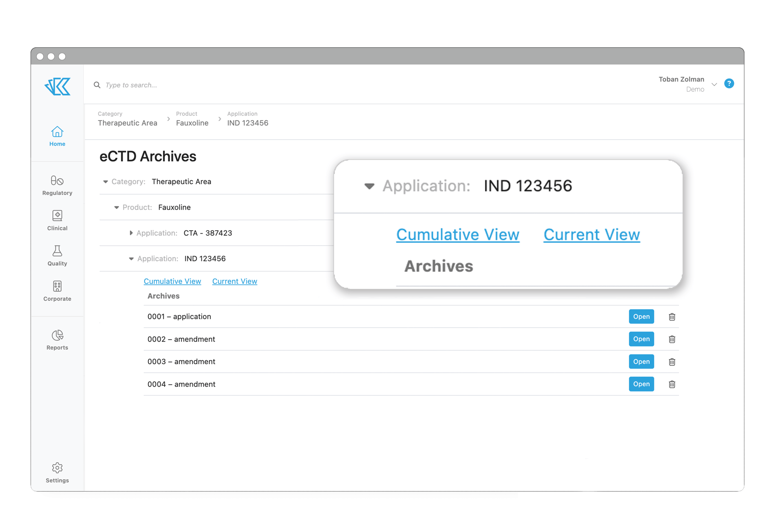
Task: Open the Toban Zolman user menu chevron
Action: pos(714,84)
